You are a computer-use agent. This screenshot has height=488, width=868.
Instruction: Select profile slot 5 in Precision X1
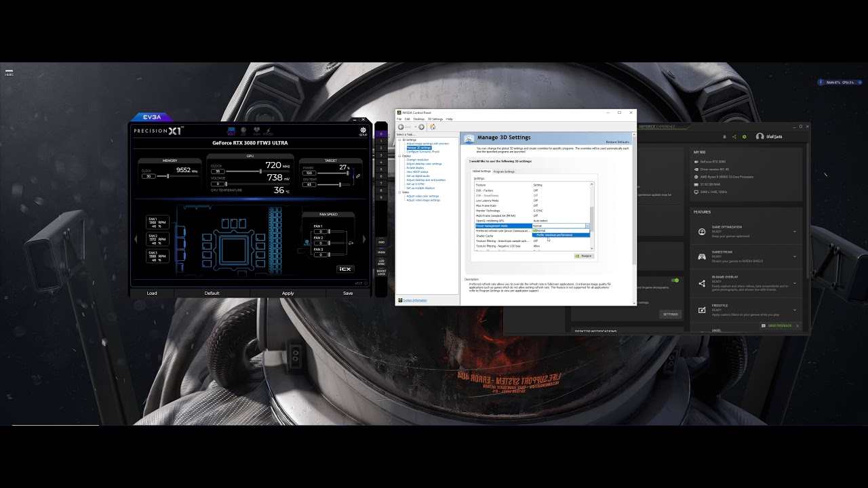point(381,169)
